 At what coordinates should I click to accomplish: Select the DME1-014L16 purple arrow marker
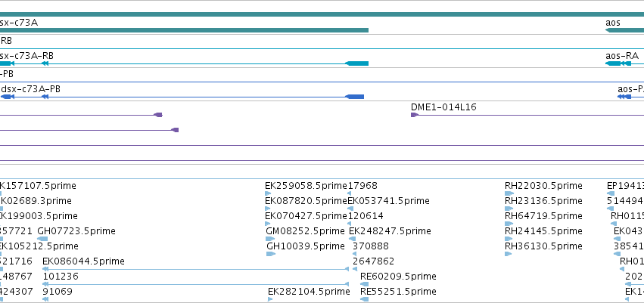click(415, 115)
